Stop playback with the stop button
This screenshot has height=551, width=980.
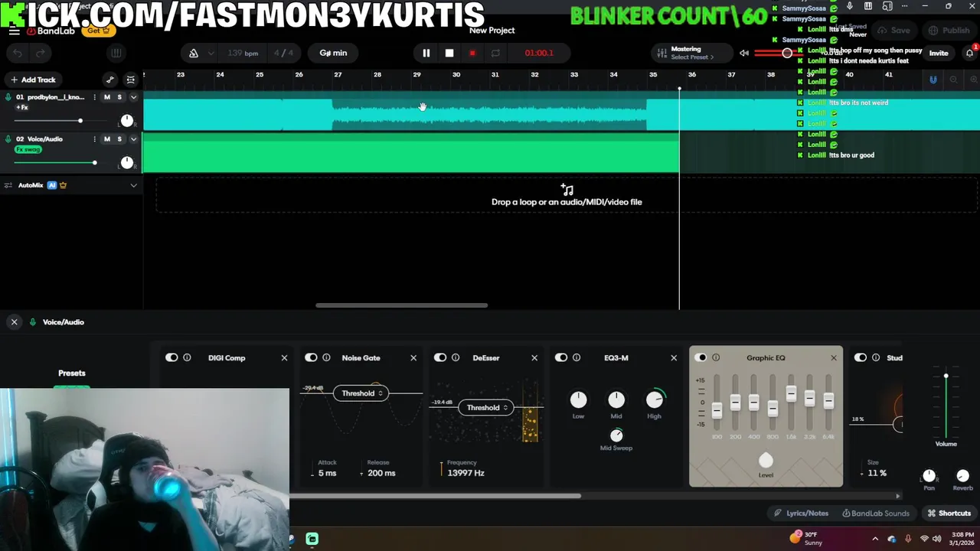[x=449, y=53]
